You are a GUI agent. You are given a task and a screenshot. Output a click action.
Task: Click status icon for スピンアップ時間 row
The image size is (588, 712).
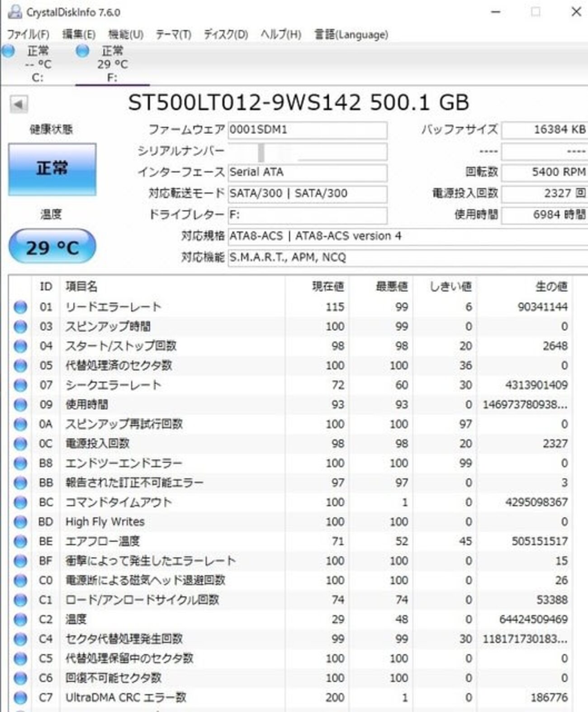20,326
